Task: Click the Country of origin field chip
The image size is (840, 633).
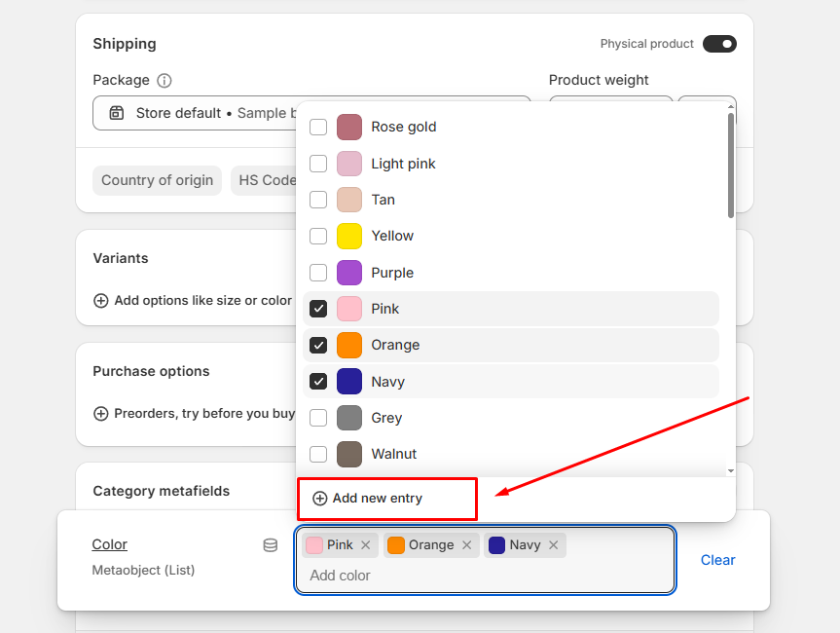Action: pyautogui.click(x=158, y=180)
